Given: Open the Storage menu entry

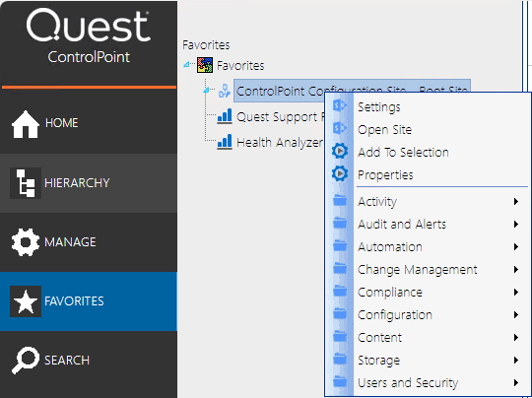Looking at the screenshot, I should [428, 361].
